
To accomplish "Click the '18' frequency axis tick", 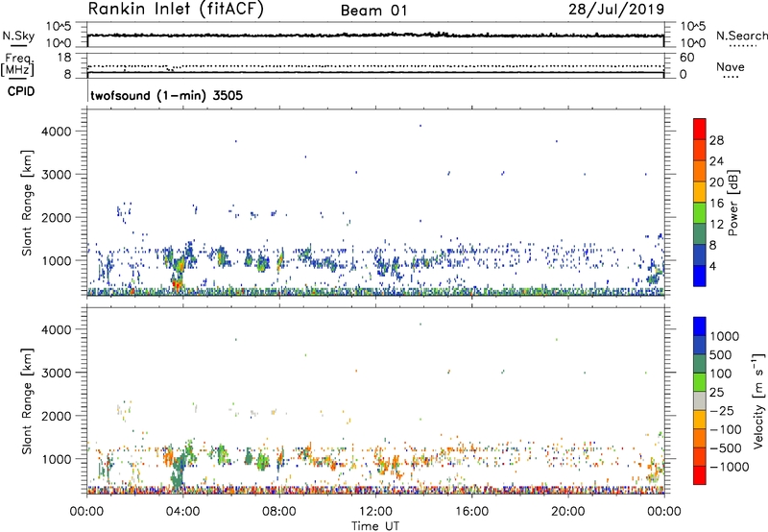I will pyautogui.click(x=63, y=58).
